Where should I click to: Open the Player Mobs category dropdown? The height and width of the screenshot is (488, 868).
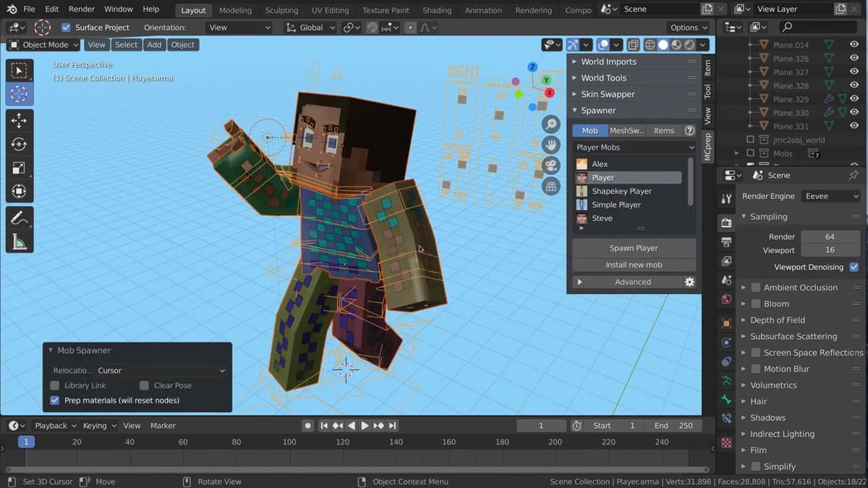634,147
